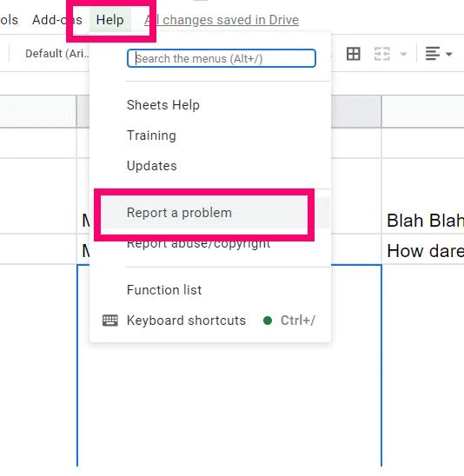Open the Help menu
Image resolution: width=464 pixels, height=476 pixels.
click(110, 20)
